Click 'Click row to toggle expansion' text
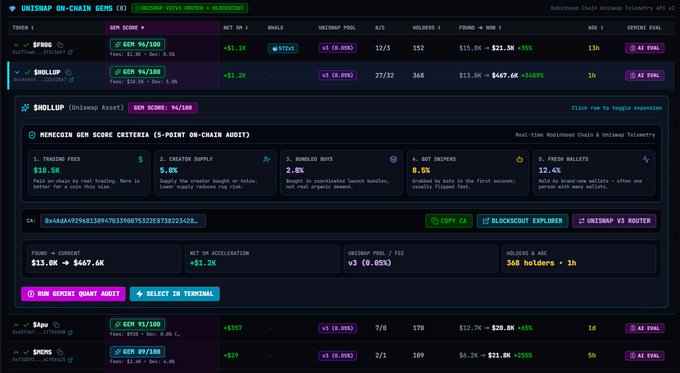This screenshot has height=373, width=680. (617, 108)
